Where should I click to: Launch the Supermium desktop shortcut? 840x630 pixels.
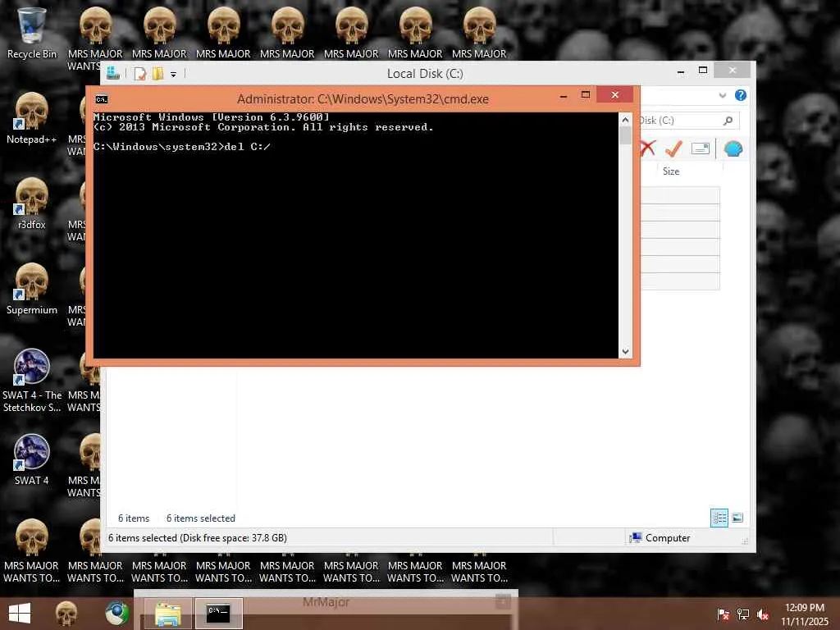pos(31,288)
